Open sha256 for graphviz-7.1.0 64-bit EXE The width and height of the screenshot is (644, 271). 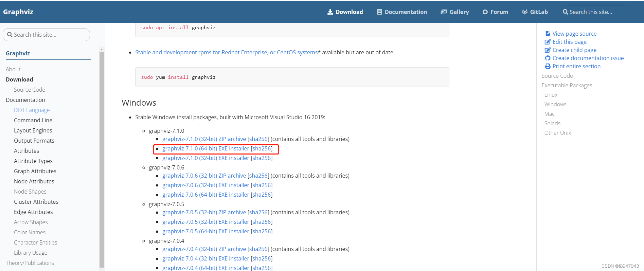coord(262,148)
